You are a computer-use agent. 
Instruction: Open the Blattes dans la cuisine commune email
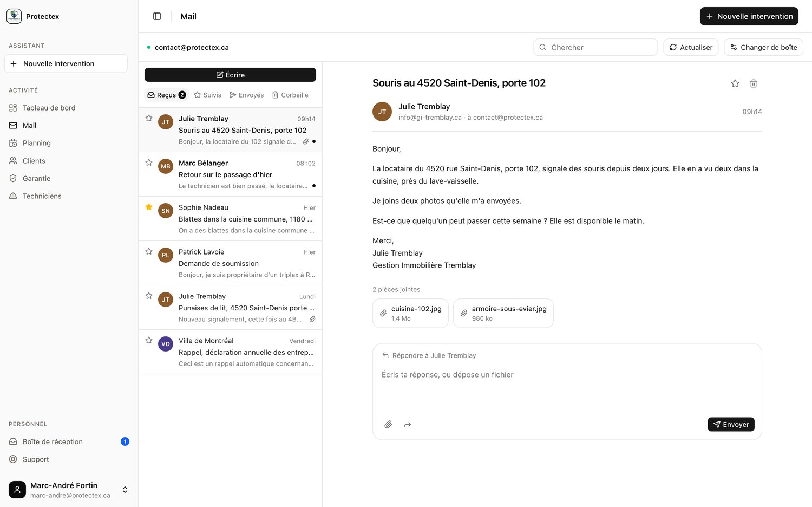coord(230,219)
